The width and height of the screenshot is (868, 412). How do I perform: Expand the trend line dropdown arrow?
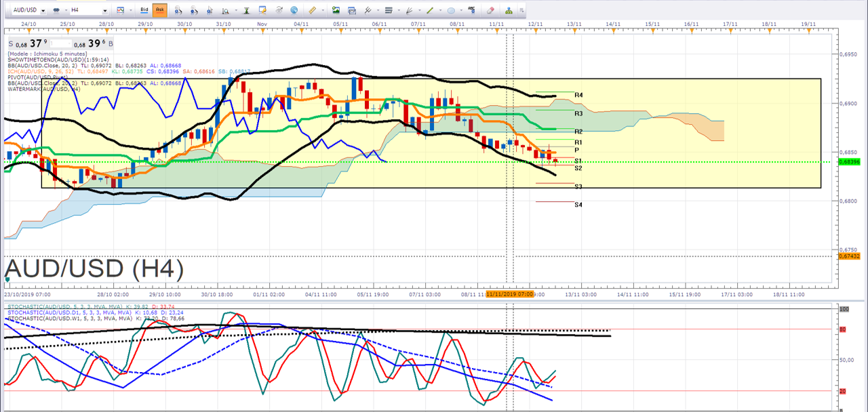440,10
